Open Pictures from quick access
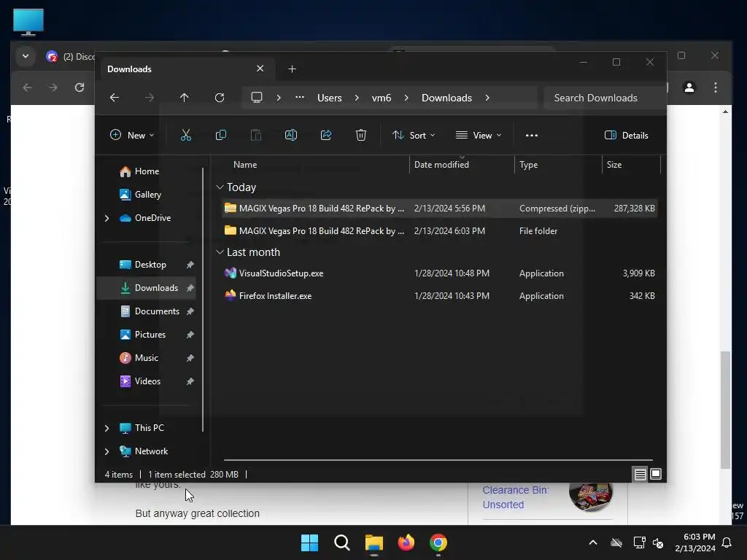Viewport: 747px width, 560px height. [149, 335]
